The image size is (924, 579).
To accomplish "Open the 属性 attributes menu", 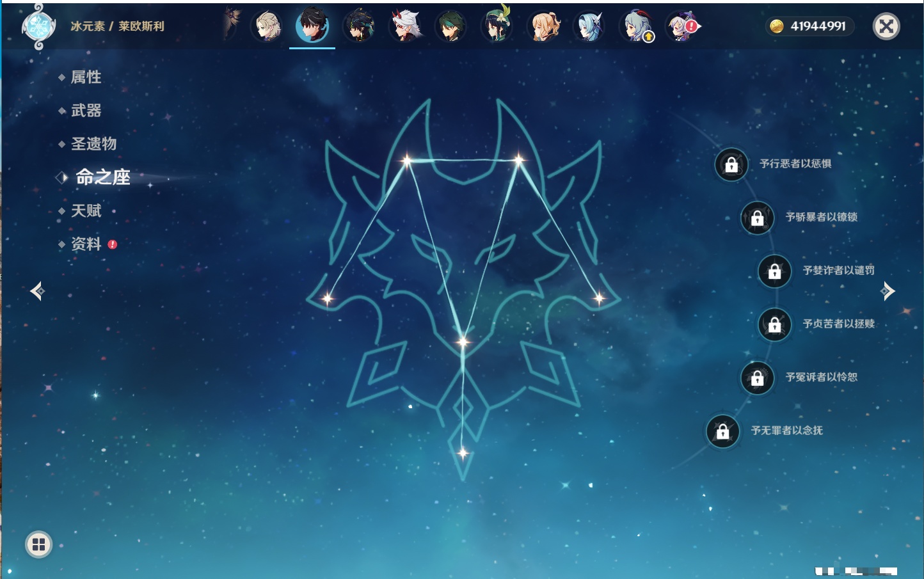I will coord(86,77).
